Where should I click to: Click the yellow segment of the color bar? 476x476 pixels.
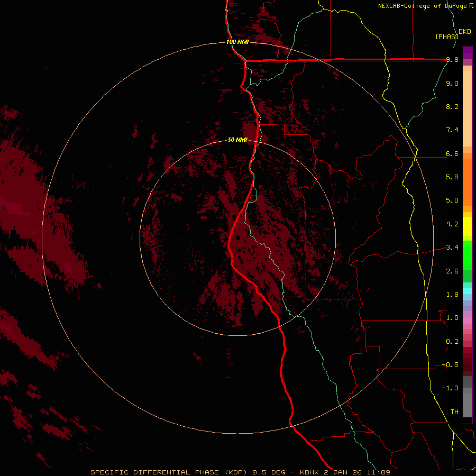point(467,226)
